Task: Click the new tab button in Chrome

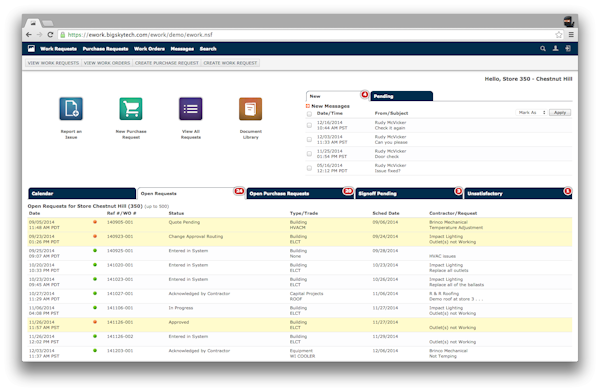Action: tap(47, 23)
